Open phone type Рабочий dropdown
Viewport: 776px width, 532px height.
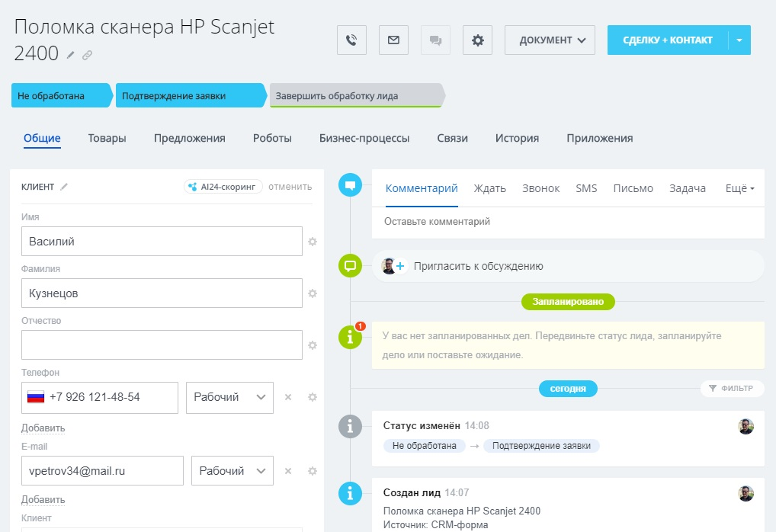coord(229,397)
